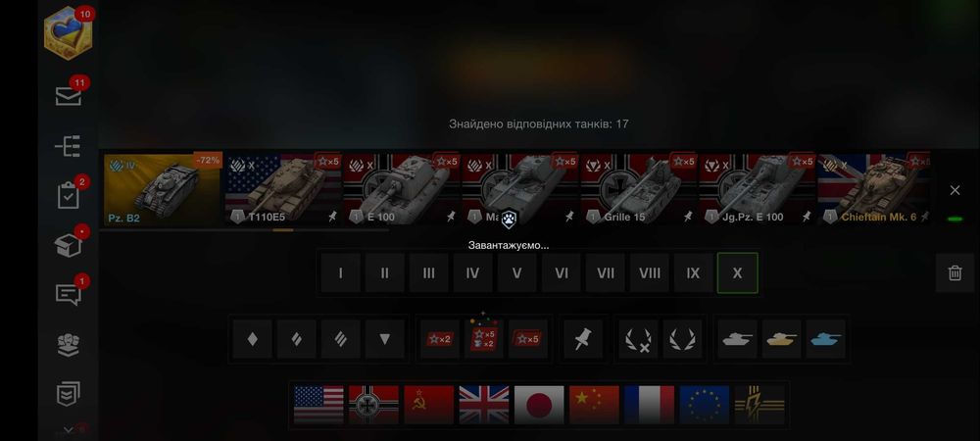Image resolution: width=980 pixels, height=441 pixels.
Task: Select the USA nation flag filter
Action: (318, 405)
